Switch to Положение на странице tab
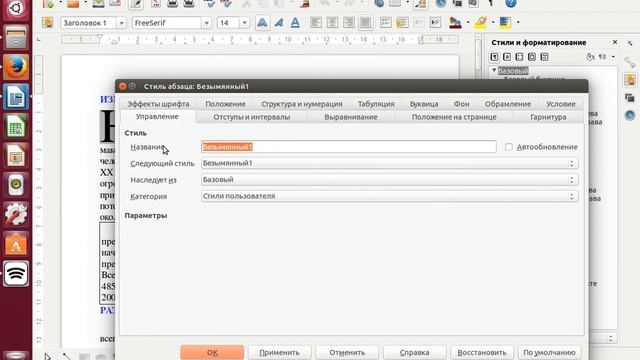Image resolution: width=640 pixels, height=360 pixels. [454, 117]
